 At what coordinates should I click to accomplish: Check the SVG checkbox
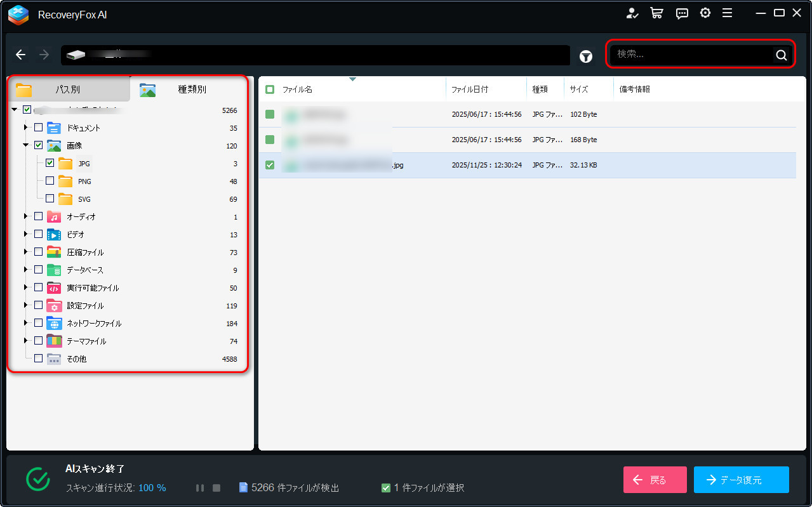(50, 199)
